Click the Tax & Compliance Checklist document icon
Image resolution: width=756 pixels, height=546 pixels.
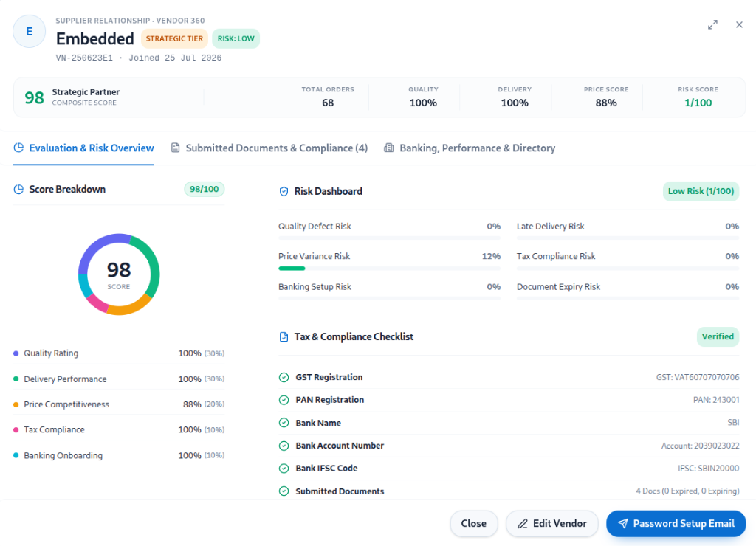[x=284, y=337]
